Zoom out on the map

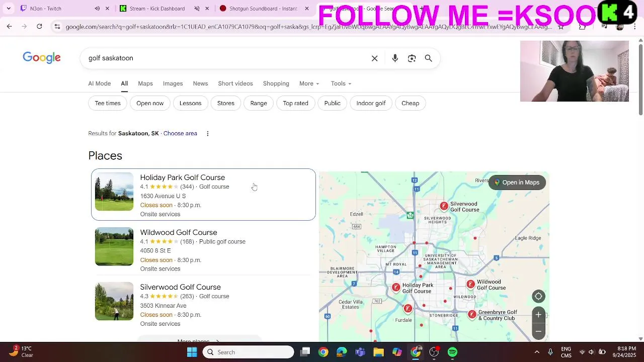click(x=538, y=331)
